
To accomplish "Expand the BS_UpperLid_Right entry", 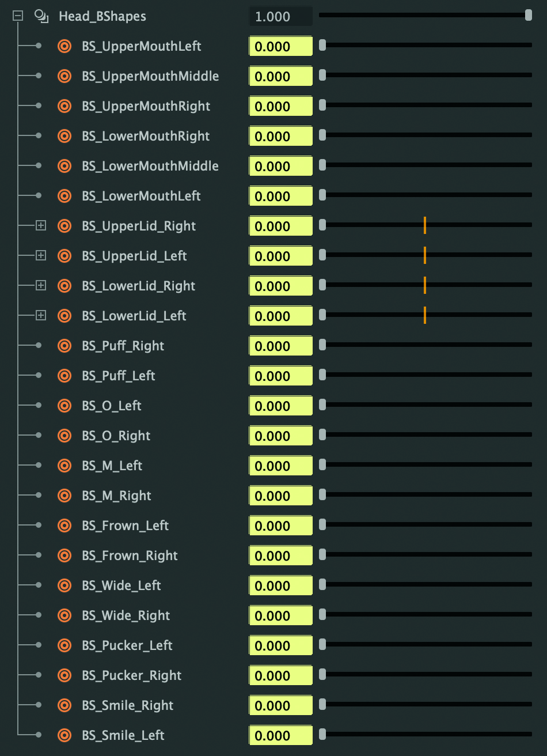I will [x=40, y=226].
